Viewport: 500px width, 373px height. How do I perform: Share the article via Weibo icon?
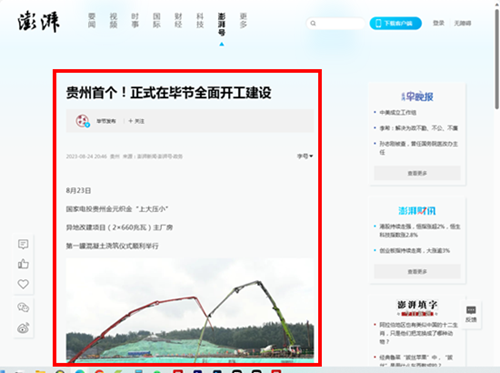pyautogui.click(x=23, y=328)
